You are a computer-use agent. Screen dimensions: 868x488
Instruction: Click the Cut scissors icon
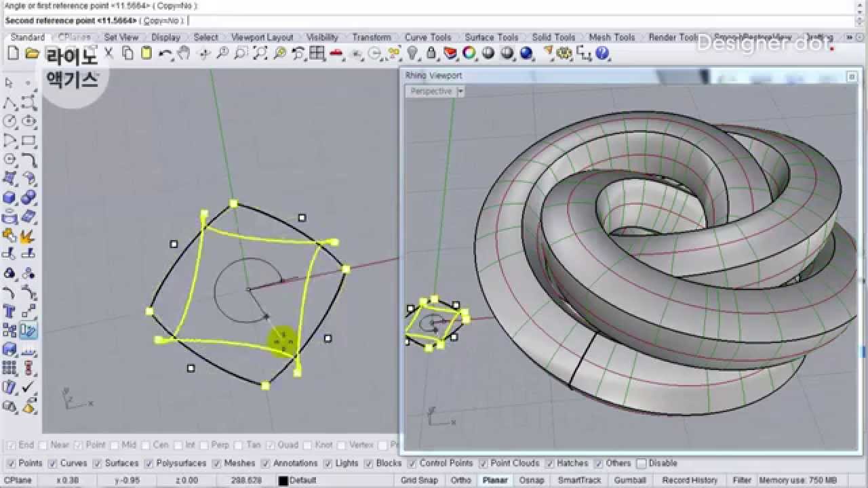pos(108,53)
